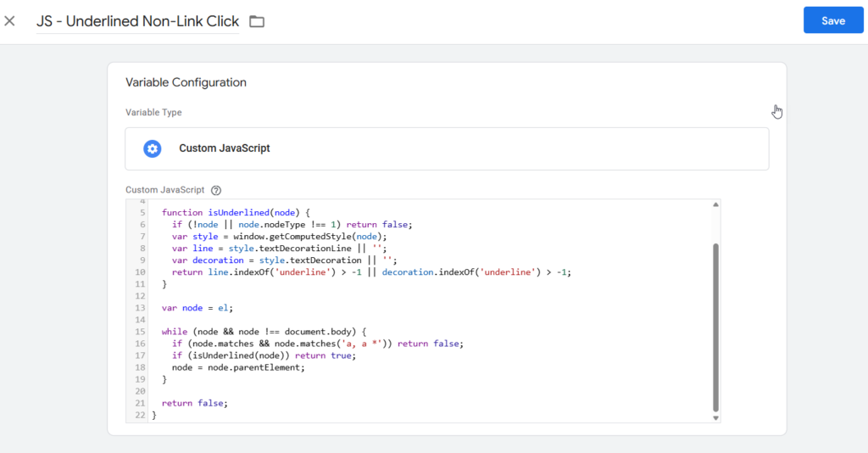Click the blue Save button
Screen dimensions: 868x453
click(x=832, y=20)
